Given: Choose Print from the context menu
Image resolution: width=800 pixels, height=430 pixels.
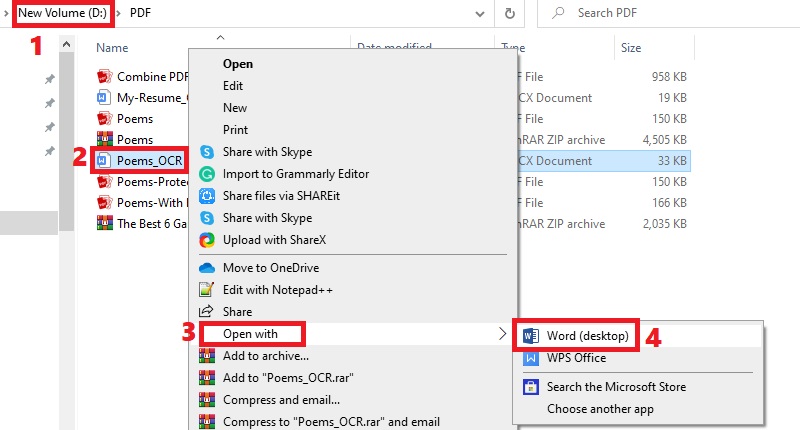Looking at the screenshot, I should click(235, 130).
